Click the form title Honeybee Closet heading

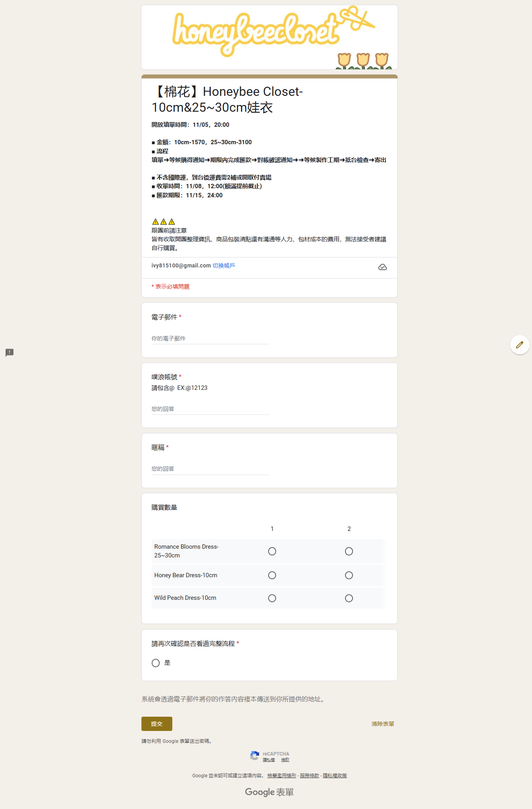click(227, 99)
